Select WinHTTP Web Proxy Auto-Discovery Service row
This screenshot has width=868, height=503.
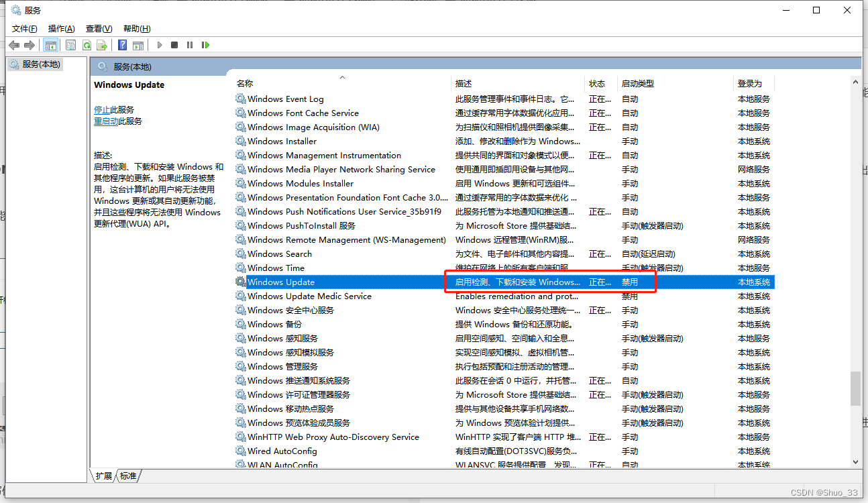click(504, 437)
